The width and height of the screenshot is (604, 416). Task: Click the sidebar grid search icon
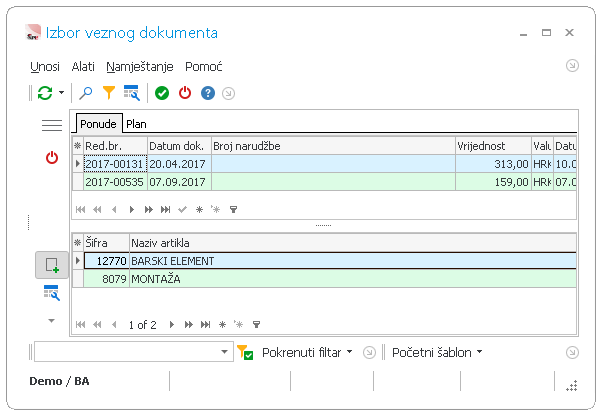[52, 293]
